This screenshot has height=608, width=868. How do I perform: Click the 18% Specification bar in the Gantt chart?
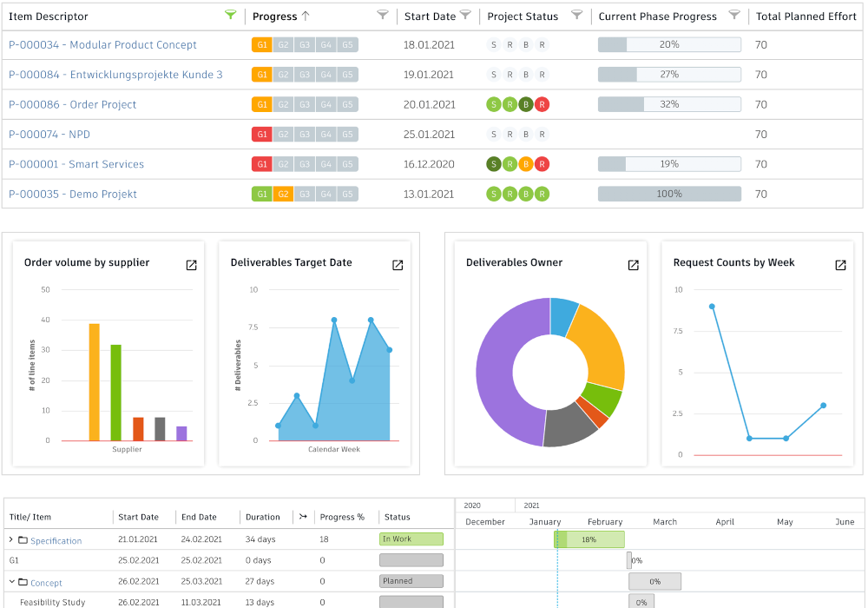(589, 539)
